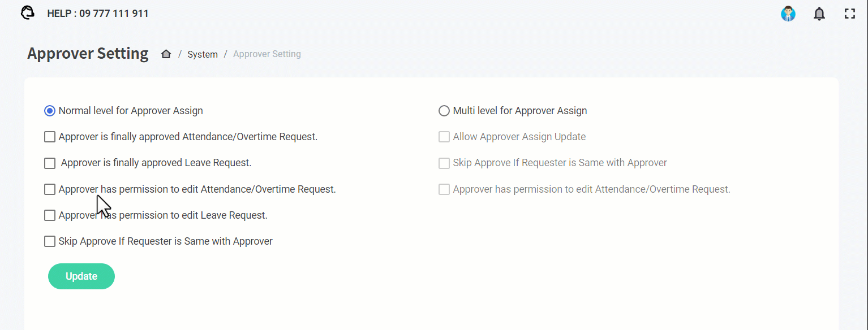Check Approver is finally approved Leave Request
868x330 pixels.
(50, 163)
